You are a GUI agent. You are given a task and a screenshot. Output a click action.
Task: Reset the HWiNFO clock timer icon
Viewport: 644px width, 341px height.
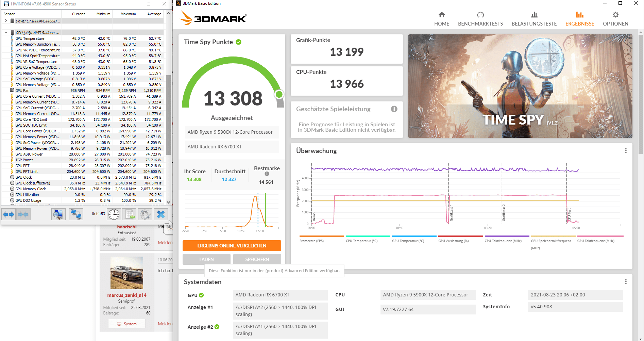[x=114, y=214]
